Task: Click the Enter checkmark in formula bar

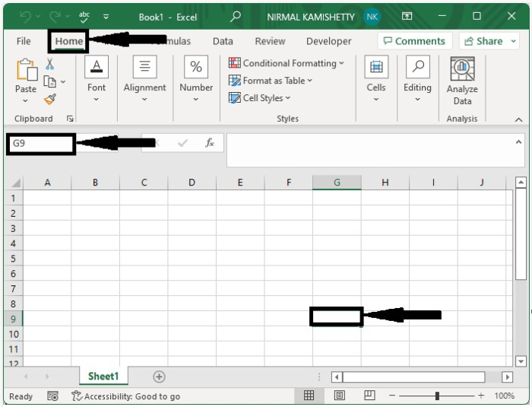Action: tap(183, 143)
